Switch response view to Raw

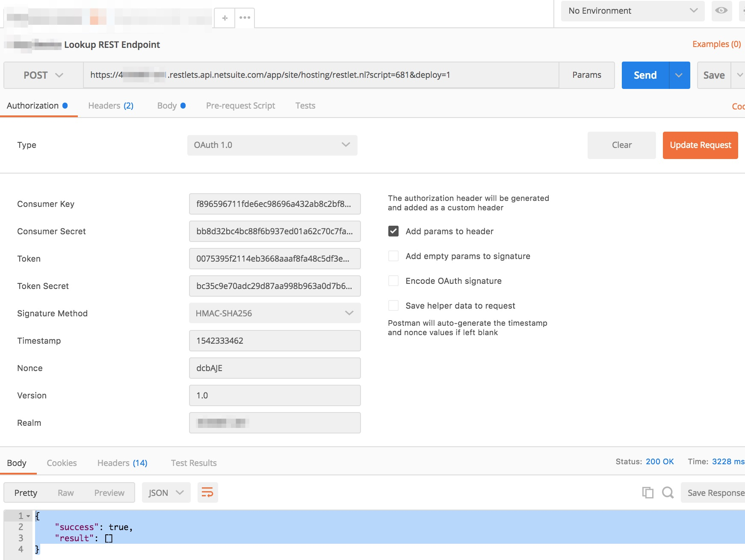click(66, 492)
